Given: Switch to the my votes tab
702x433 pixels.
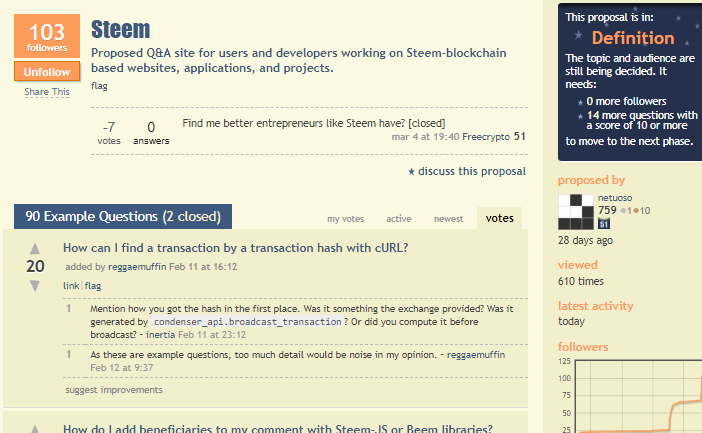Looking at the screenshot, I should (x=345, y=219).
